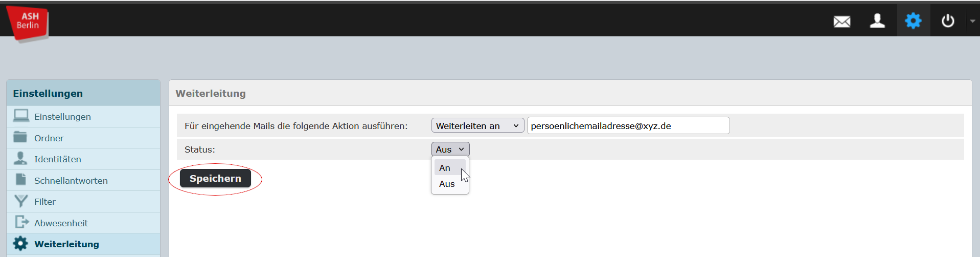
Task: Click the power logout icon
Action: pyautogui.click(x=948, y=21)
